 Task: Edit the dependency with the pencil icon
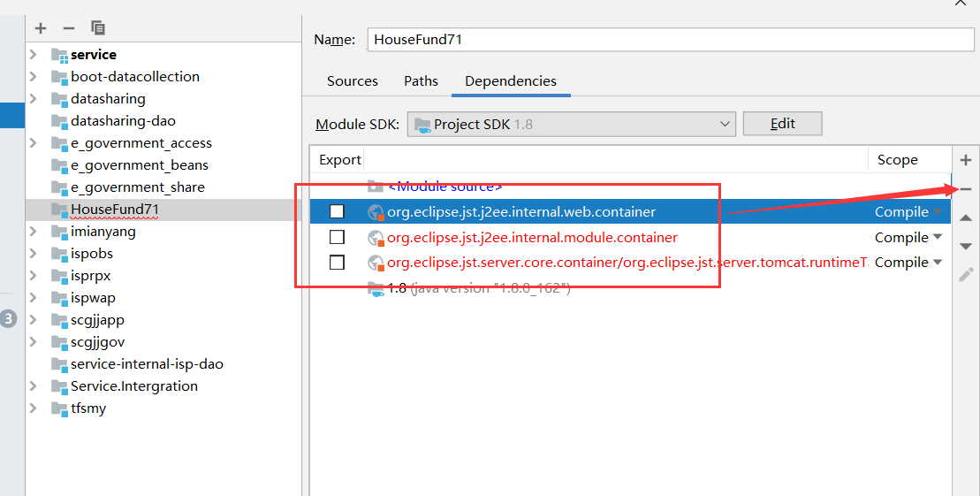coord(966,275)
